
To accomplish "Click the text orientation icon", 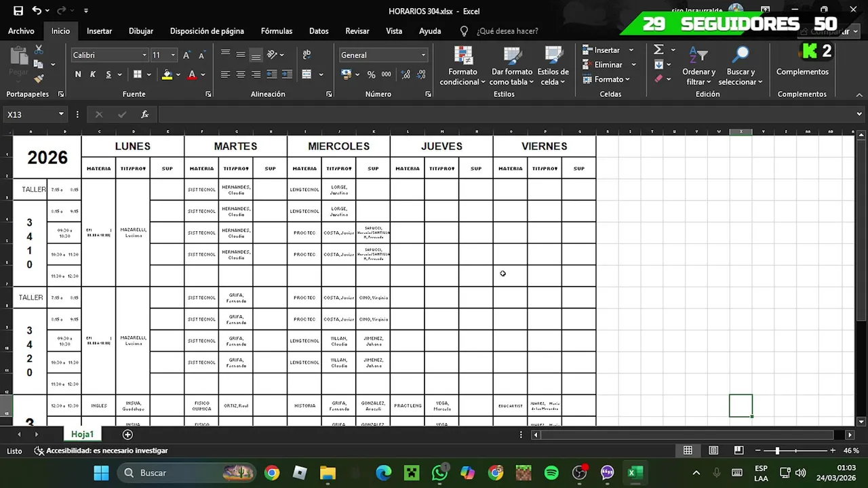I will [272, 55].
